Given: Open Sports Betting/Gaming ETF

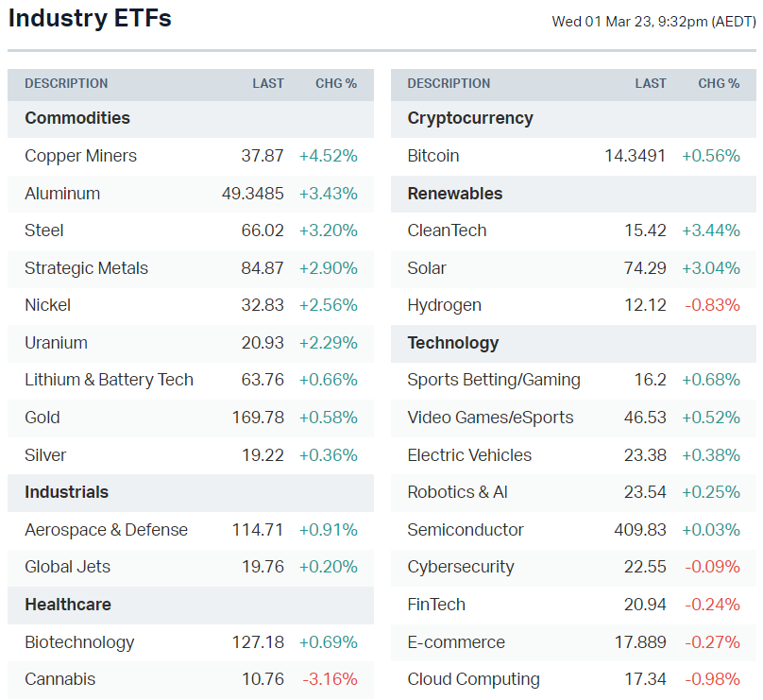Looking at the screenshot, I should pos(494,380).
